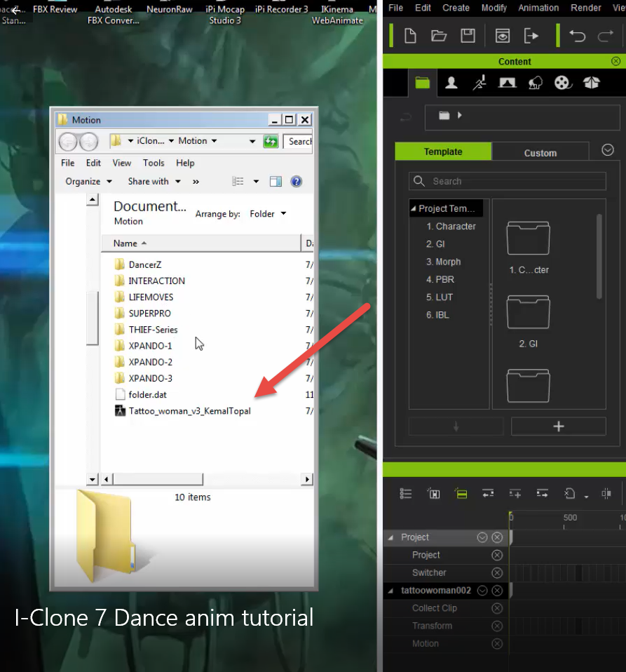Collapse the Project group in timeline
The width and height of the screenshot is (626, 672).
[x=390, y=537]
